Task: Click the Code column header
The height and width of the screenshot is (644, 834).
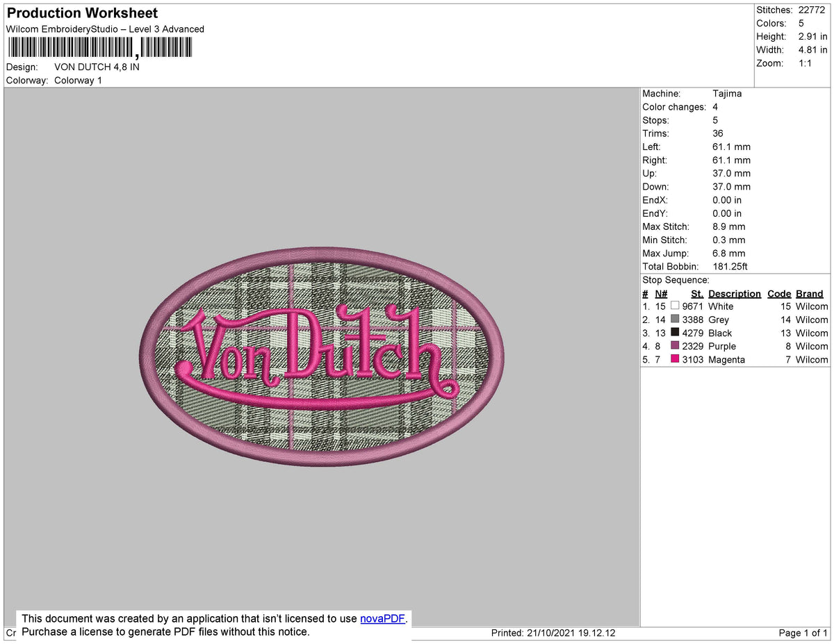Action: [779, 293]
